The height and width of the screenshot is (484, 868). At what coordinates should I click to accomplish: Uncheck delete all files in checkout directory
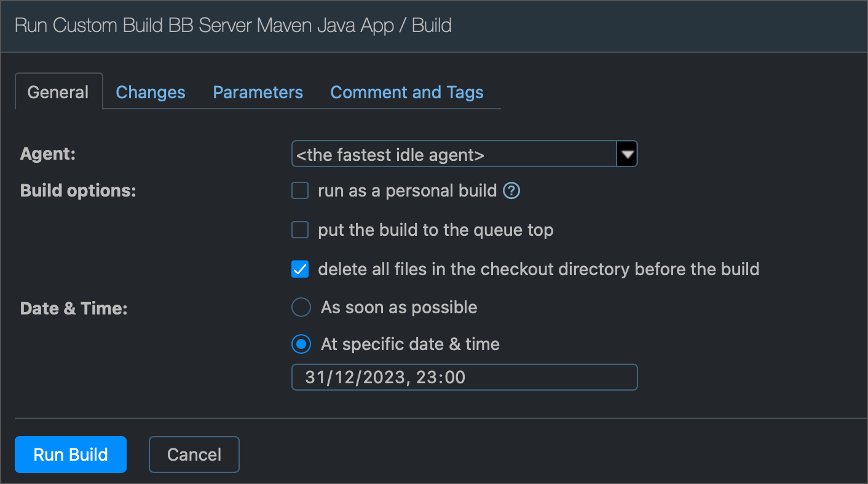[x=299, y=269]
